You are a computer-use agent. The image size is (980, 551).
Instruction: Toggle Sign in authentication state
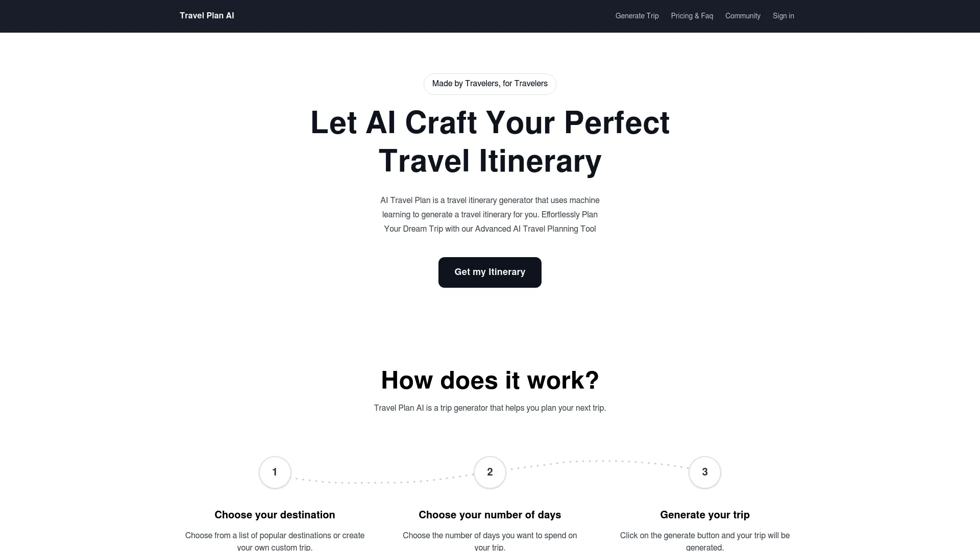pyautogui.click(x=783, y=15)
